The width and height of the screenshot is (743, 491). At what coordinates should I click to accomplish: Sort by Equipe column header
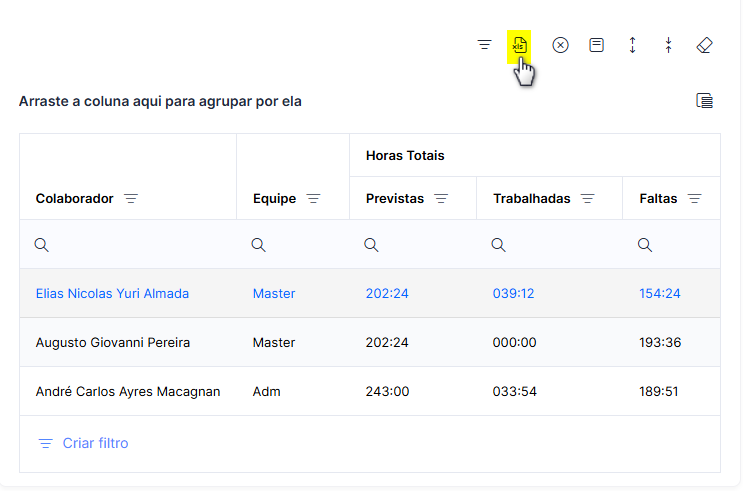[274, 199]
